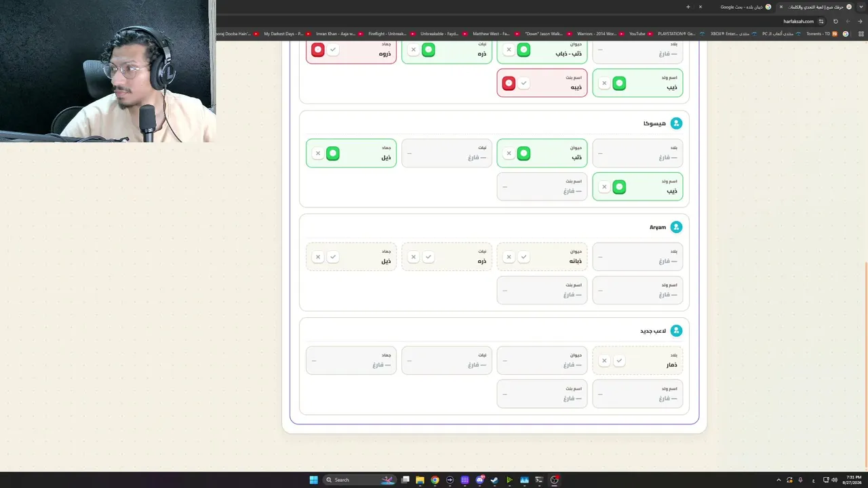Open the volume control in the system tray
This screenshot has height=488, width=868.
(x=834, y=480)
